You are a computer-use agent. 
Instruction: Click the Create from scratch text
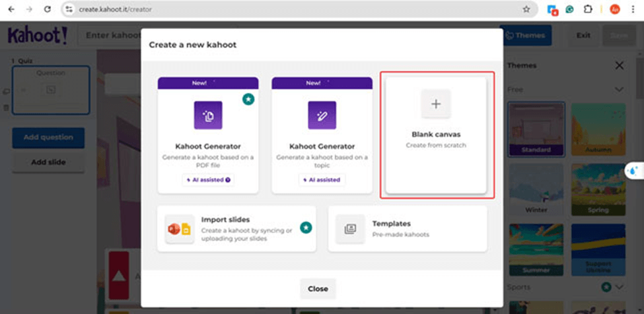(x=436, y=145)
